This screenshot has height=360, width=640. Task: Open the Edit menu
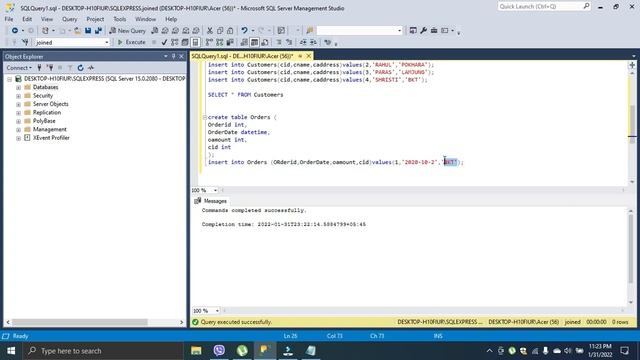click(x=27, y=19)
